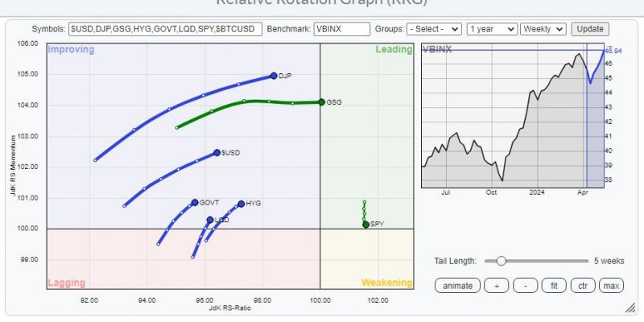Click the Lagging quadrant label
This screenshot has width=644, height=322.
(x=67, y=283)
